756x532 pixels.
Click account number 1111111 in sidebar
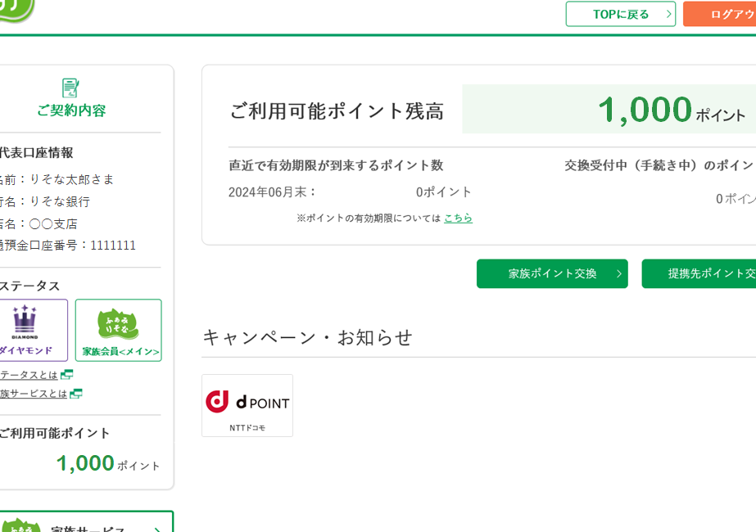tap(113, 246)
